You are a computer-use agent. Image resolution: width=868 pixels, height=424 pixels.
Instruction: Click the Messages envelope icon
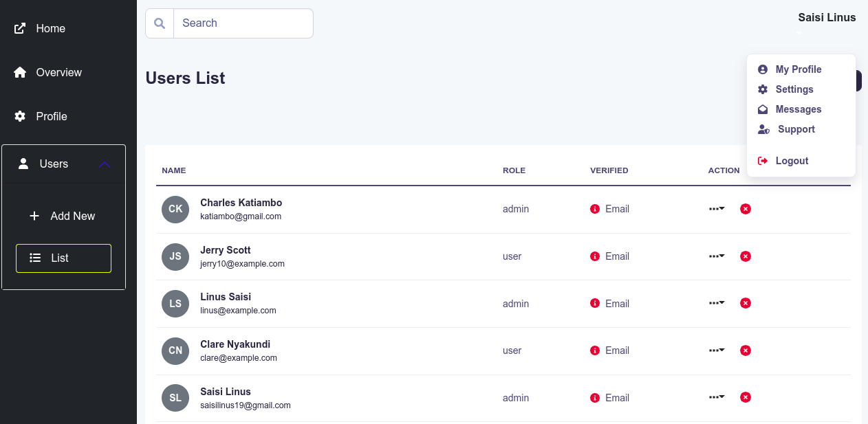(x=762, y=109)
